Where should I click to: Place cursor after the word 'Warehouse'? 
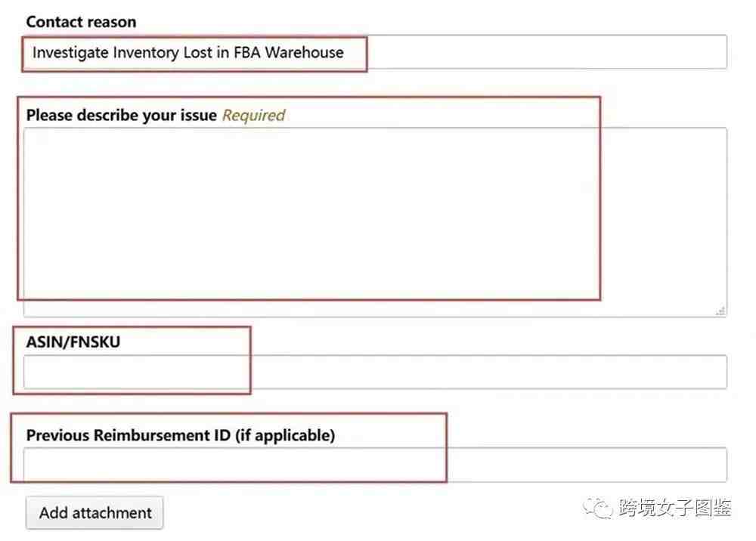click(345, 52)
